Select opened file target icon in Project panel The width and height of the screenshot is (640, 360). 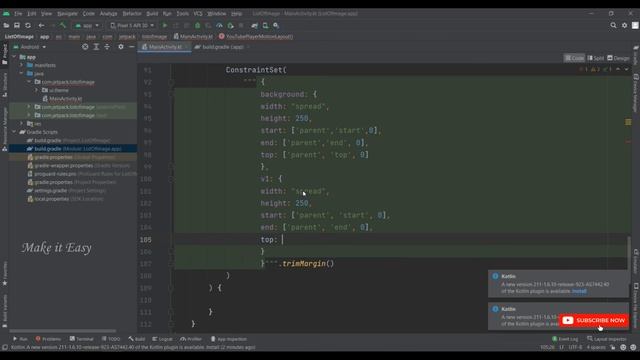pos(85,47)
